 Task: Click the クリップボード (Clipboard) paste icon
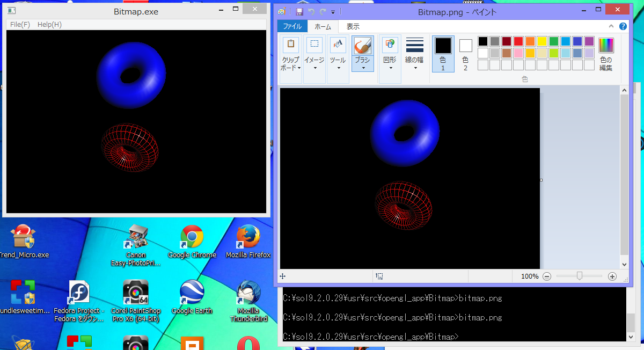point(291,45)
